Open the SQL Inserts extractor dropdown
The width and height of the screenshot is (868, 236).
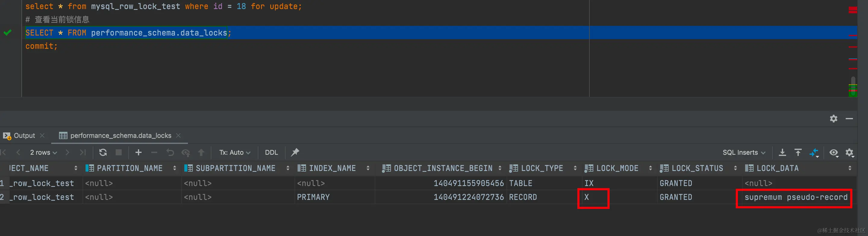click(x=744, y=153)
